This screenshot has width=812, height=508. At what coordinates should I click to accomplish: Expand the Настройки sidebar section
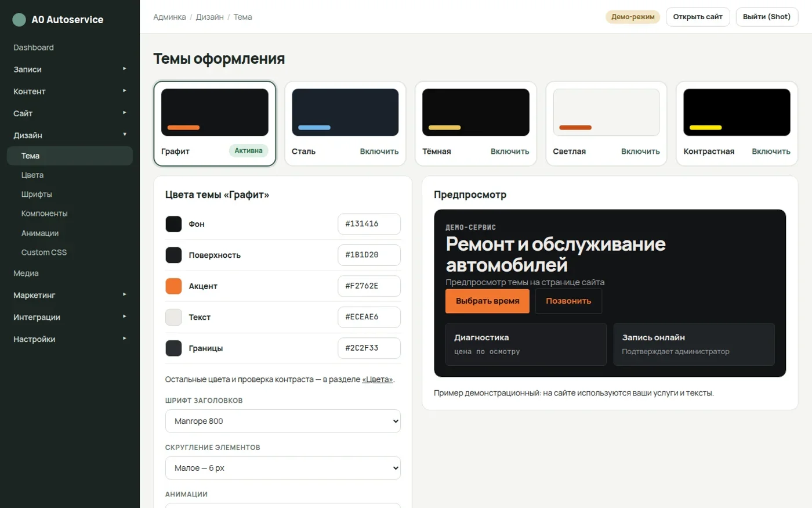click(70, 339)
